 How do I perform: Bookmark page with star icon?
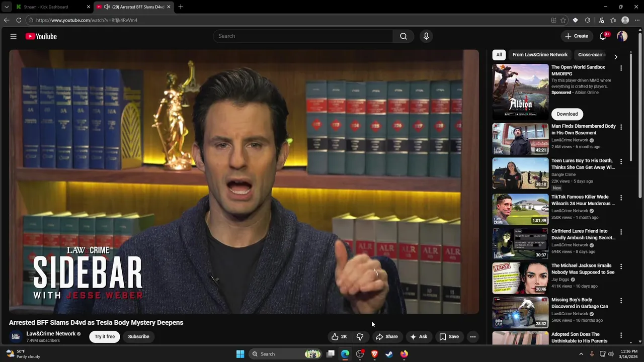pos(563,20)
